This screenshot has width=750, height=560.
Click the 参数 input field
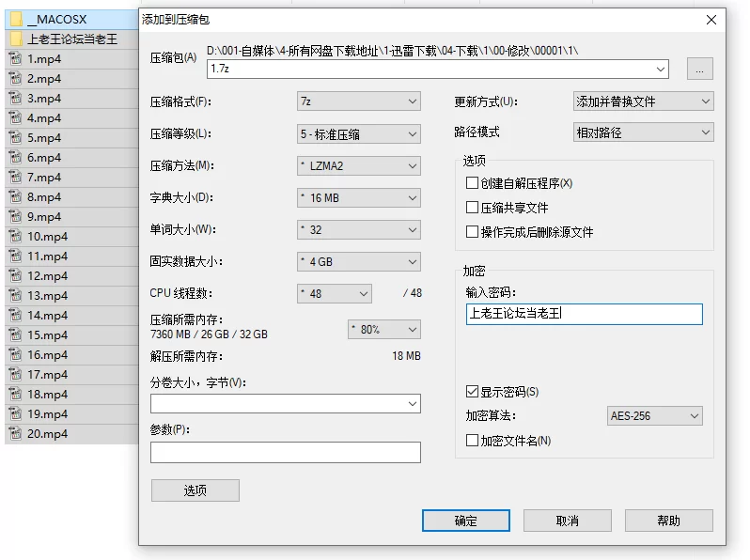[x=286, y=452]
